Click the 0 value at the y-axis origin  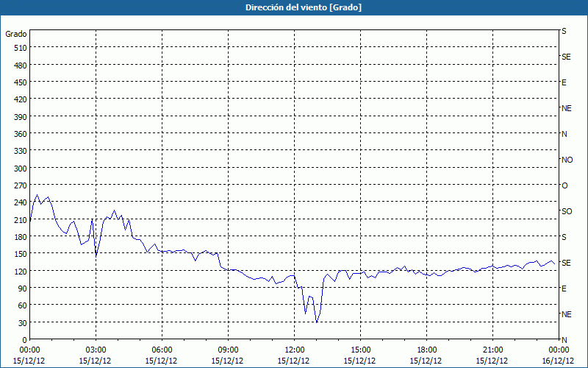click(25, 340)
